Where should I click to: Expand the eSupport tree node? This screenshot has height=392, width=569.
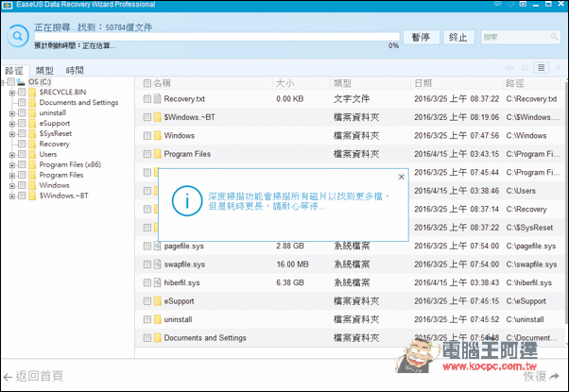click(12, 124)
